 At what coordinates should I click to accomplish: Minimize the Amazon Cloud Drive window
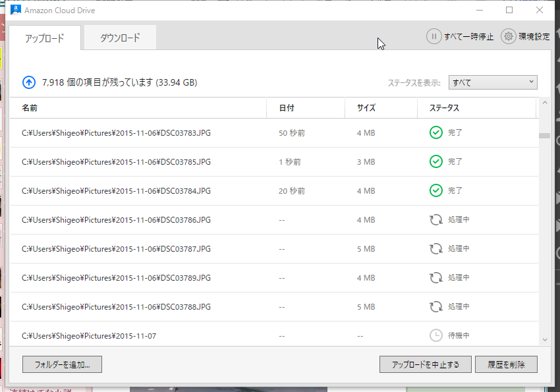pos(480,10)
